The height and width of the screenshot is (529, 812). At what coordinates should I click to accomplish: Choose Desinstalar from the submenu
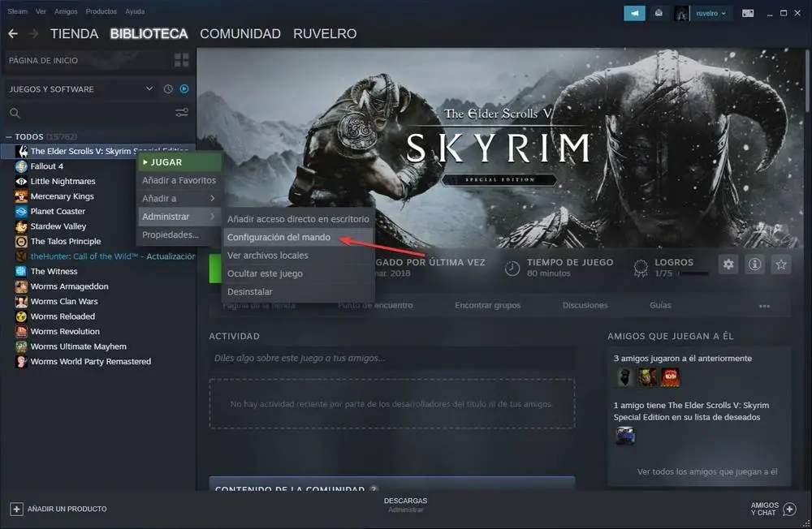click(x=298, y=291)
